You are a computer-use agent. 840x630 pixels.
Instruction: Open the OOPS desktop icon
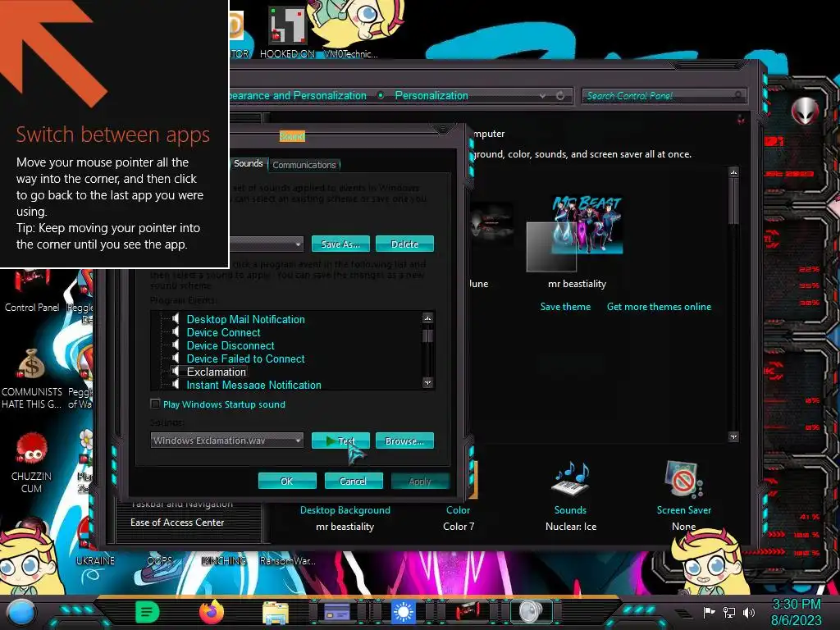click(x=160, y=560)
